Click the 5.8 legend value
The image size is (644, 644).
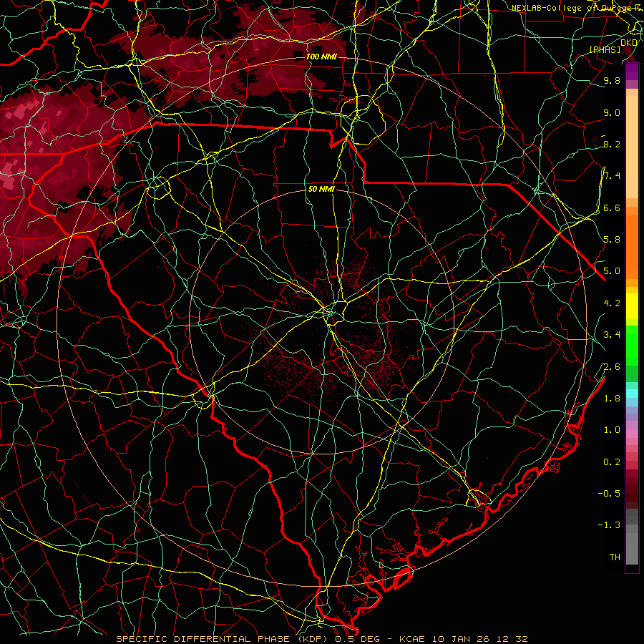coord(612,239)
